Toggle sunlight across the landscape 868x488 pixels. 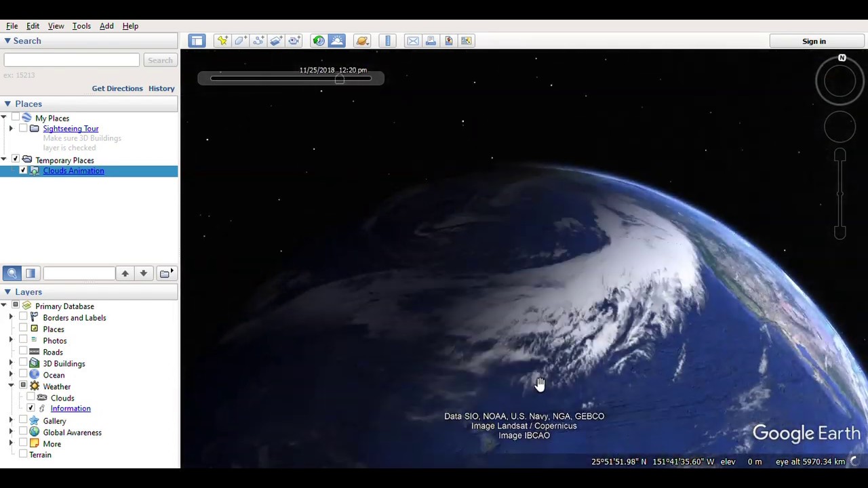[x=337, y=41]
